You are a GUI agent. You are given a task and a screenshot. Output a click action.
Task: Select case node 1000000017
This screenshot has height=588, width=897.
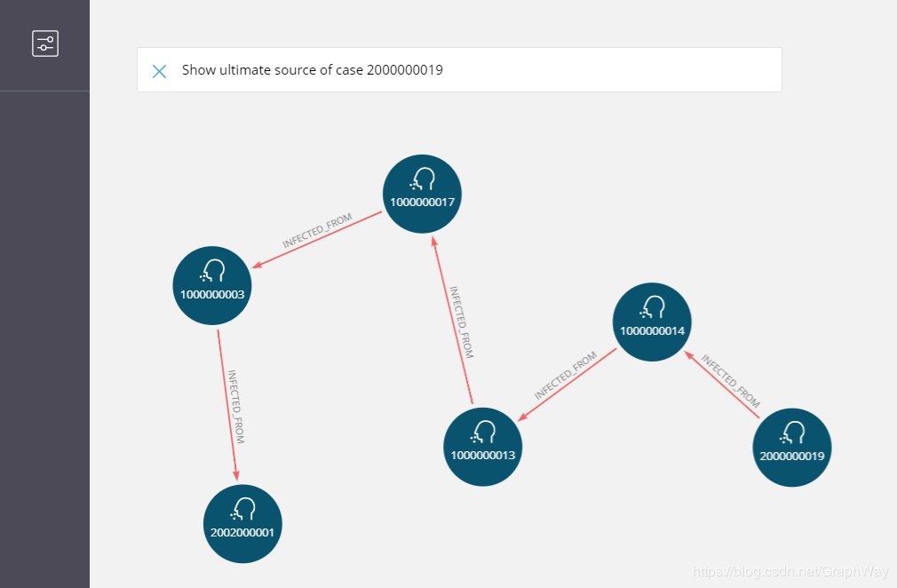click(422, 193)
